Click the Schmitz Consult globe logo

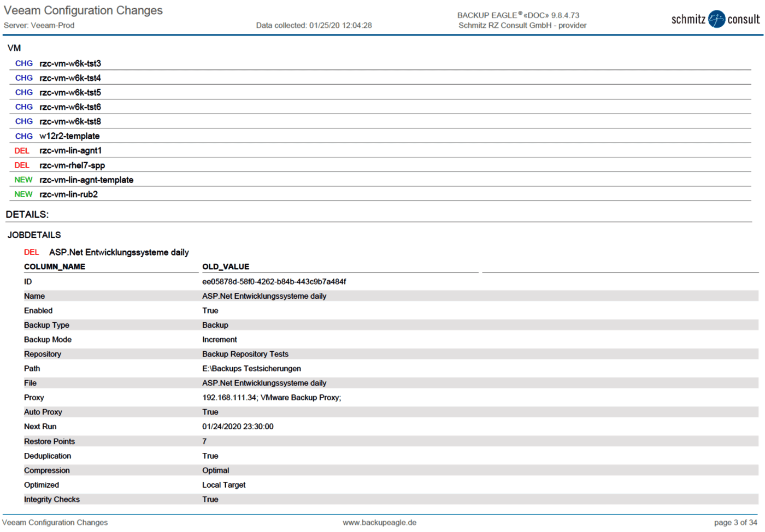(x=716, y=19)
